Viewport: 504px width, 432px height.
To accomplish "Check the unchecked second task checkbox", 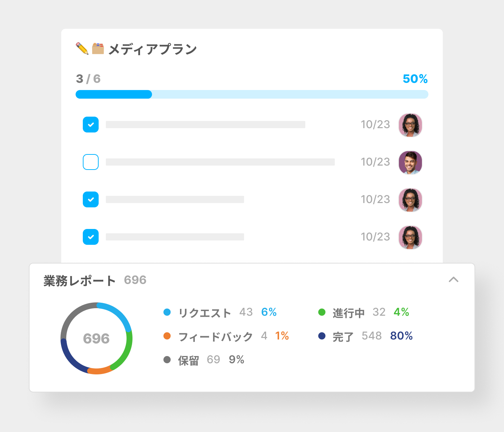I will (91, 162).
